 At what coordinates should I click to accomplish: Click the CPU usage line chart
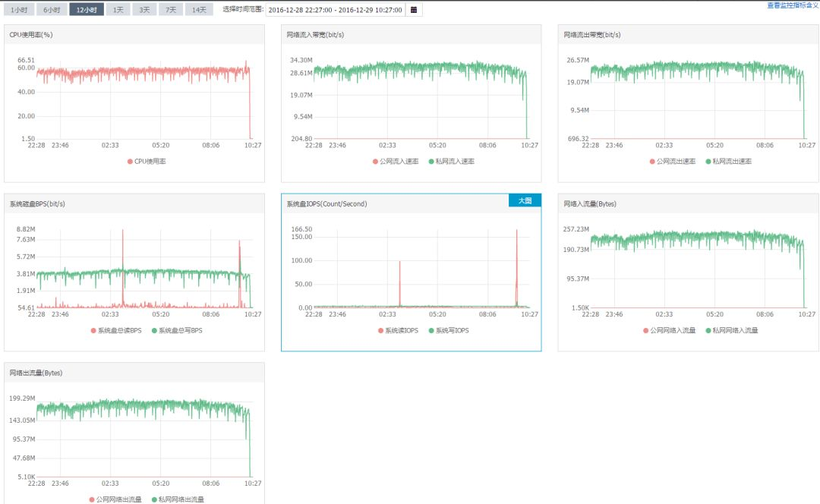coord(143,99)
